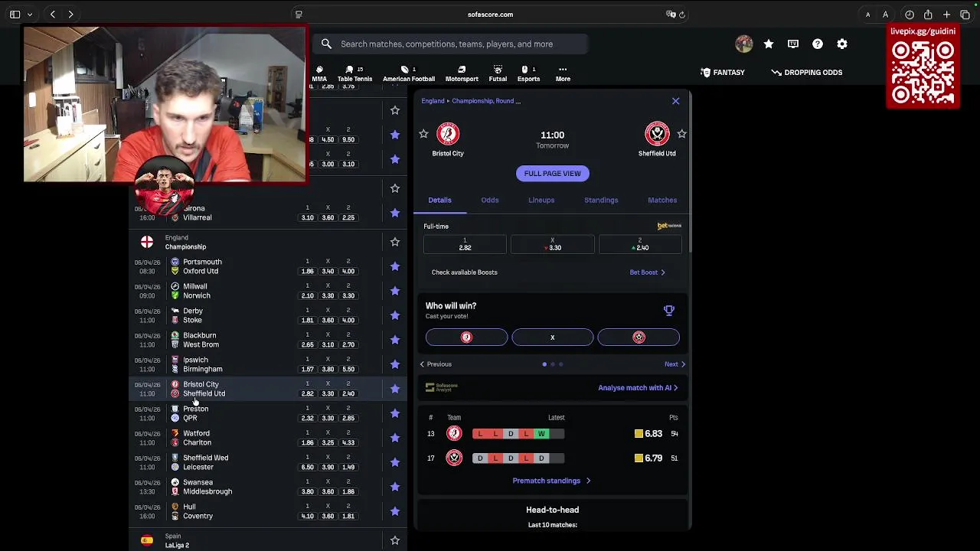
Task: Toggle favourite star for Derby vs Stoke
Action: tap(394, 315)
